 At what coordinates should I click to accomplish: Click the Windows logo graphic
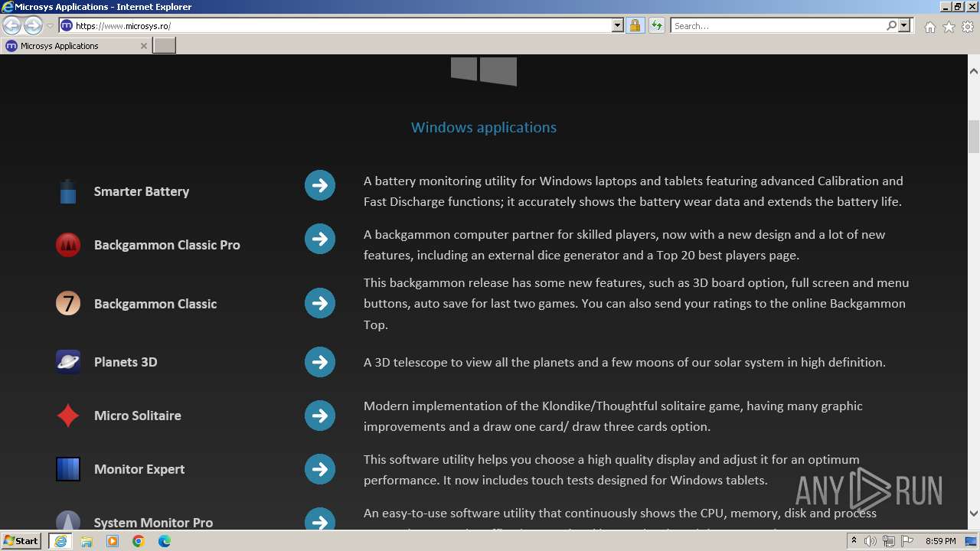point(484,70)
